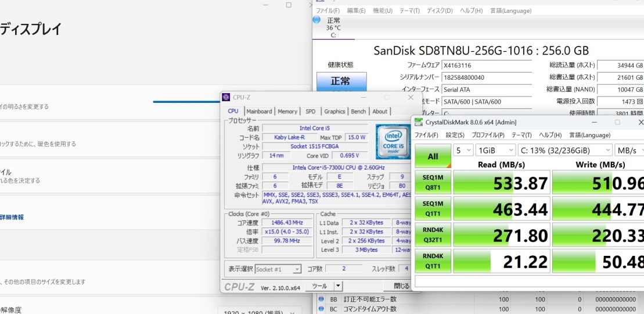This screenshot has width=644, height=314.
Task: Switch to the Graphics tab in CPU-Z
Action: 334,112
